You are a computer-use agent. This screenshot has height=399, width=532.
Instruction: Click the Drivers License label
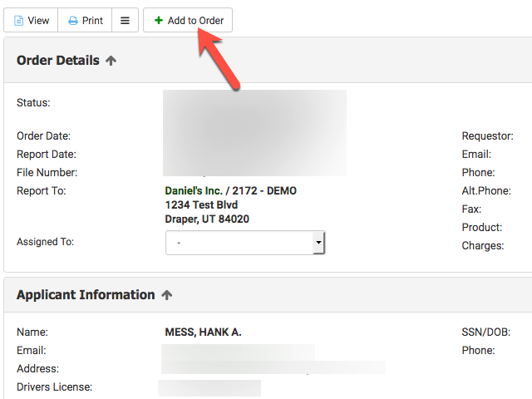click(54, 387)
